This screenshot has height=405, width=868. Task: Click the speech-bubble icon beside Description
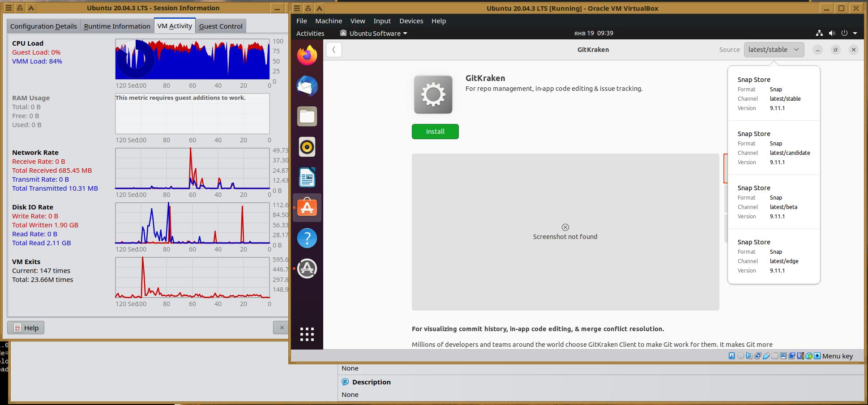345,382
